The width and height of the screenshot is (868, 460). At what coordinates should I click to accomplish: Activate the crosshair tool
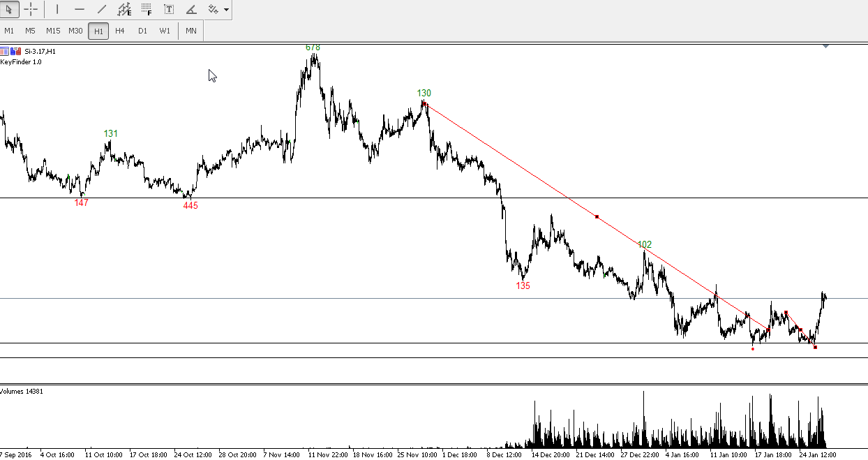coord(31,10)
